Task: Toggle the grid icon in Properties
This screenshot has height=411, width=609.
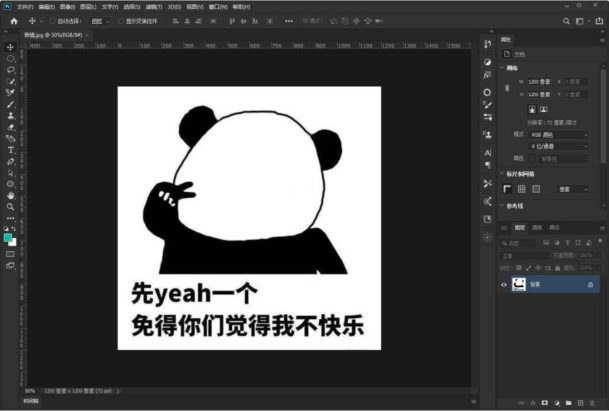Action: [x=522, y=189]
